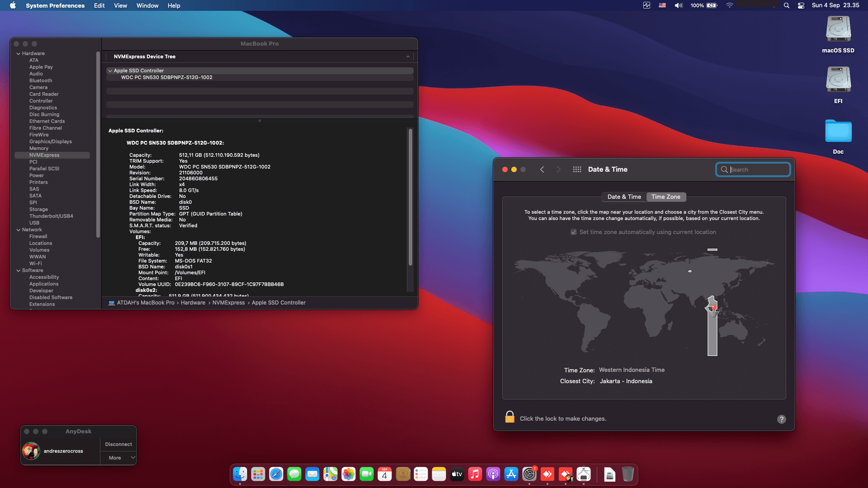Collapse the Software section in sidebar
Image resolution: width=868 pixels, height=488 pixels.
(19, 270)
